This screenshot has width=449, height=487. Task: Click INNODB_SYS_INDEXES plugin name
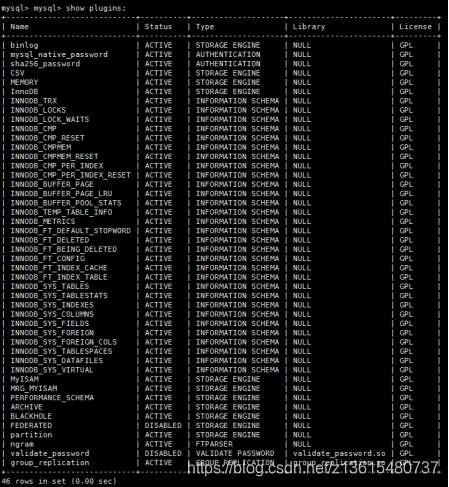(x=52, y=305)
